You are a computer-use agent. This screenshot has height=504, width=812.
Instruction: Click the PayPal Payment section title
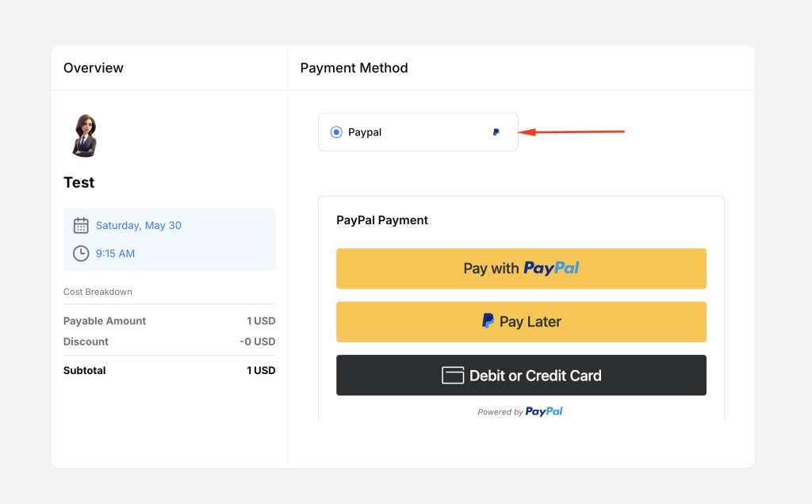382,220
